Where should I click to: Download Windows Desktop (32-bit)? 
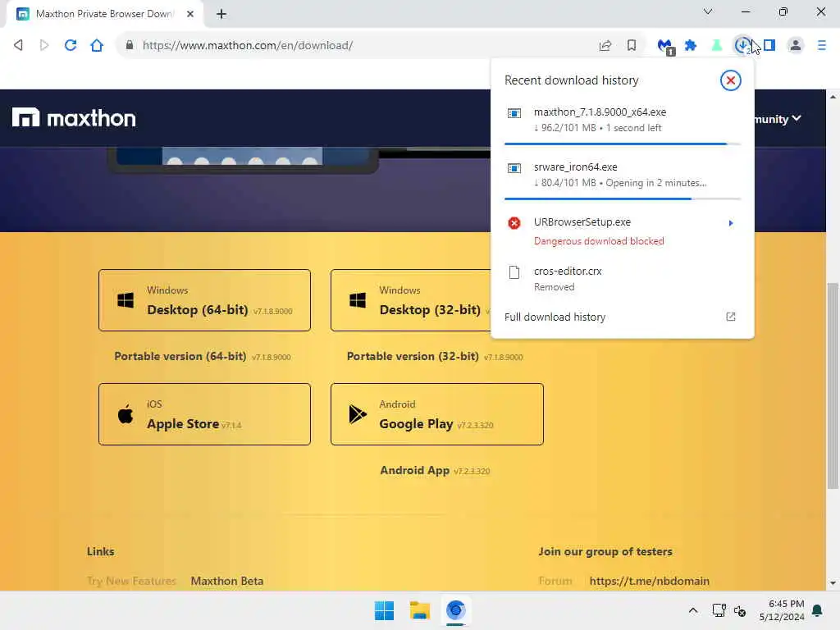tap(411, 300)
